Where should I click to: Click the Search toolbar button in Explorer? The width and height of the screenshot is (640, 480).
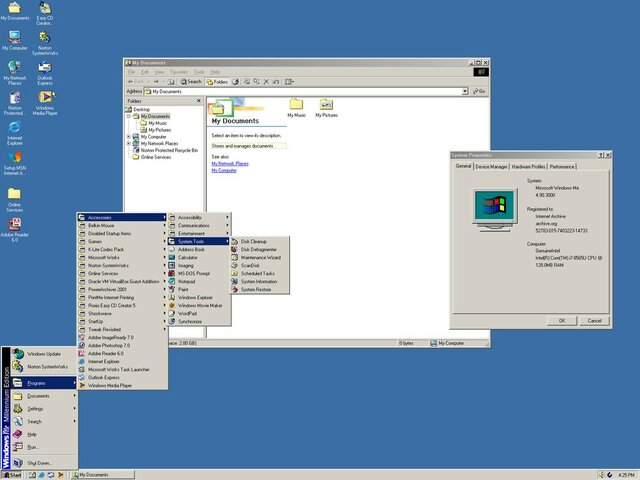[191, 82]
